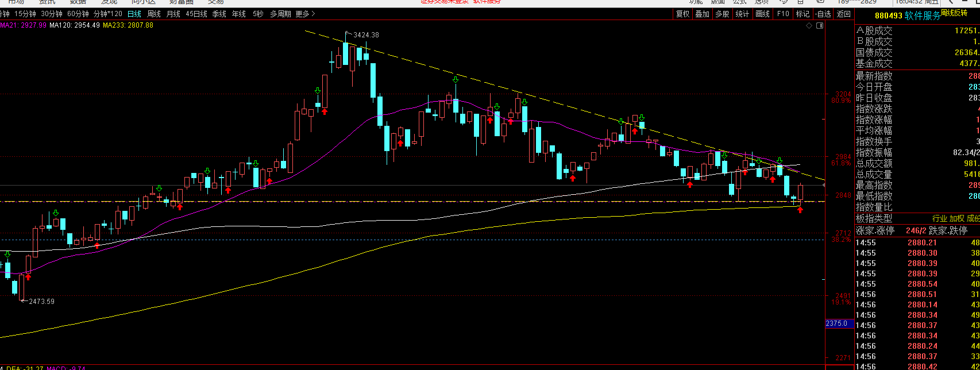The image size is (980, 370).
Task: Click -自选 to remove from watchlist
Action: 823,14
